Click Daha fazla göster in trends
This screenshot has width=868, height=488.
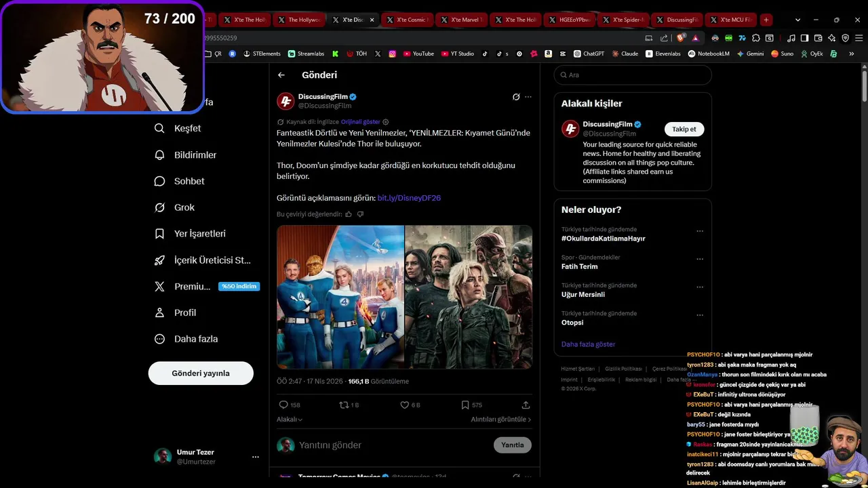[x=588, y=344]
